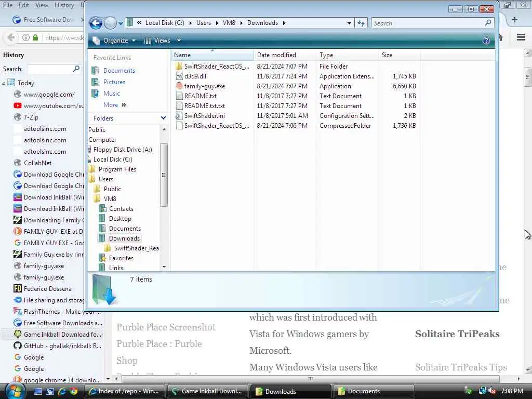Viewport: 532px width, 399px height.
Task: Open the Pictures favorite link
Action: pos(114,82)
